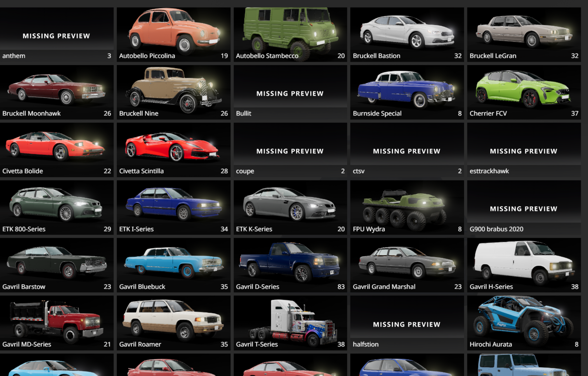
Task: Choose the Autobello Piccolina car
Action: 174,34
